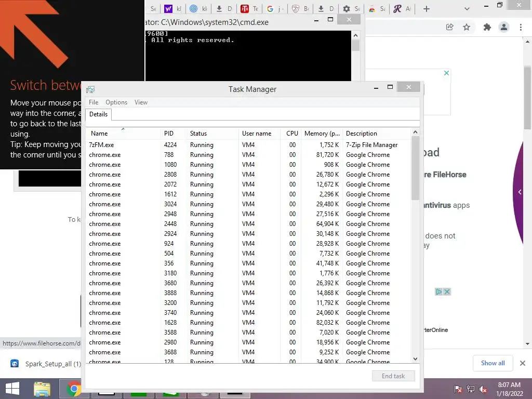Viewport: 532px width, 399px height.
Task: Sort by the Description column header
Action: [377, 134]
